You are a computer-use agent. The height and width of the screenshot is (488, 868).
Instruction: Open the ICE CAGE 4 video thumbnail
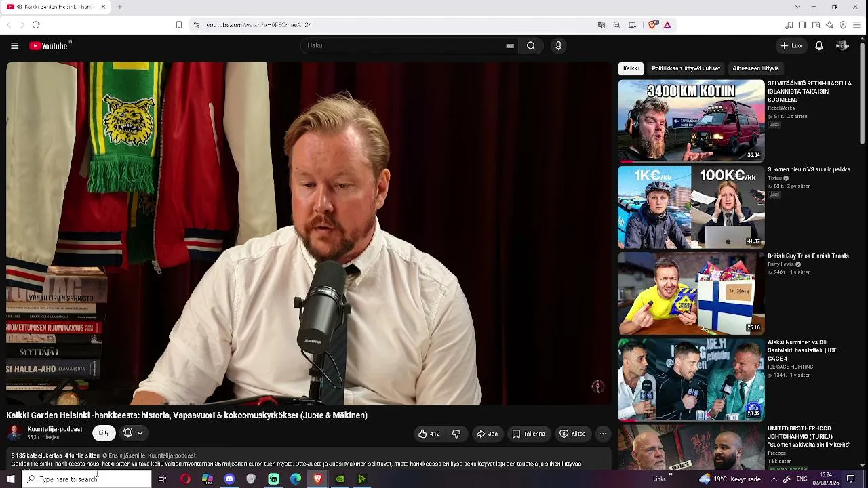coord(691,380)
